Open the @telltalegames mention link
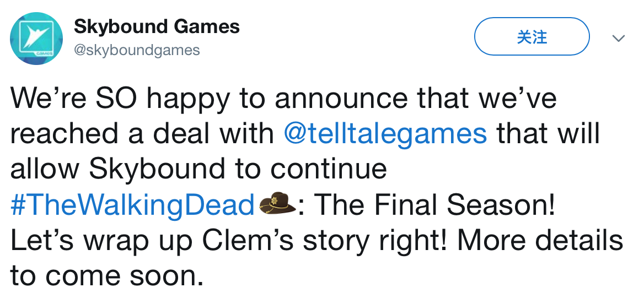The image size is (644, 293). click(385, 134)
